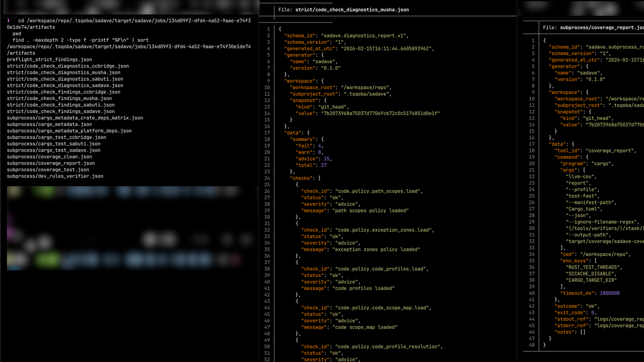Click the "total": 27 summary value

(324, 165)
